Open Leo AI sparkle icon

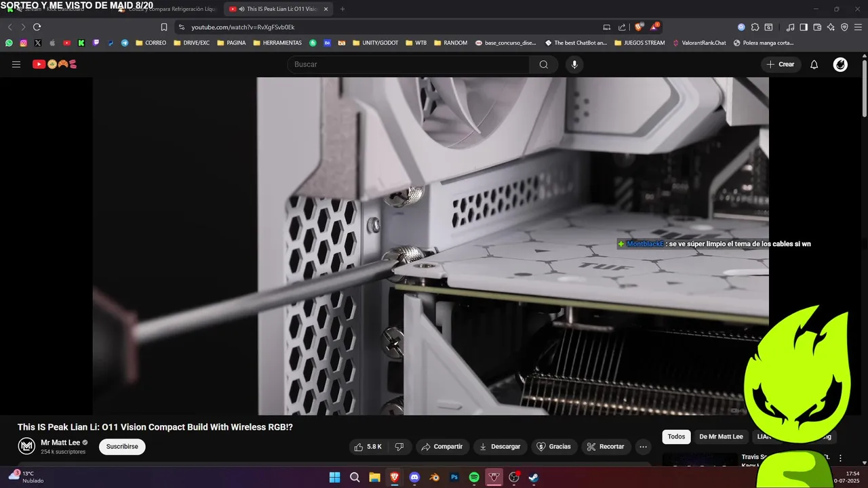pyautogui.click(x=831, y=27)
